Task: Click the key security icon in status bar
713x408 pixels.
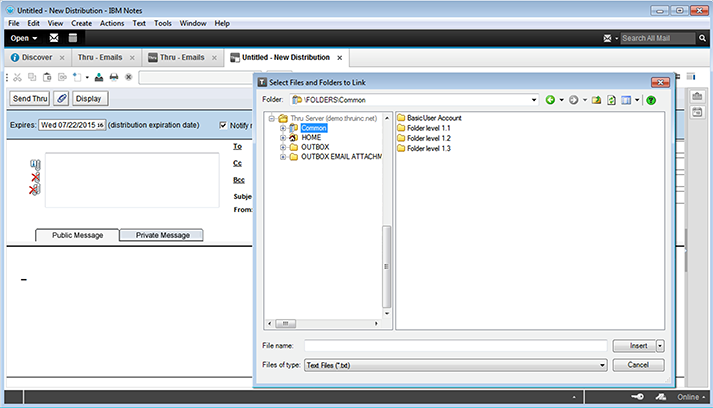Action: click(x=638, y=397)
